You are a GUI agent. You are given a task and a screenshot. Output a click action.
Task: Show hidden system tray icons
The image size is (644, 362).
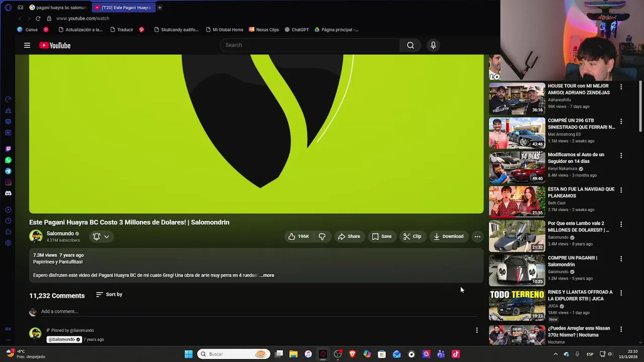(x=555, y=354)
